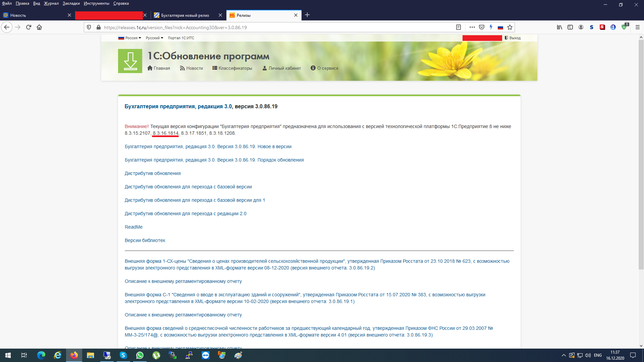Open Личный кабинет
The width and height of the screenshot is (644, 362).
tap(282, 68)
